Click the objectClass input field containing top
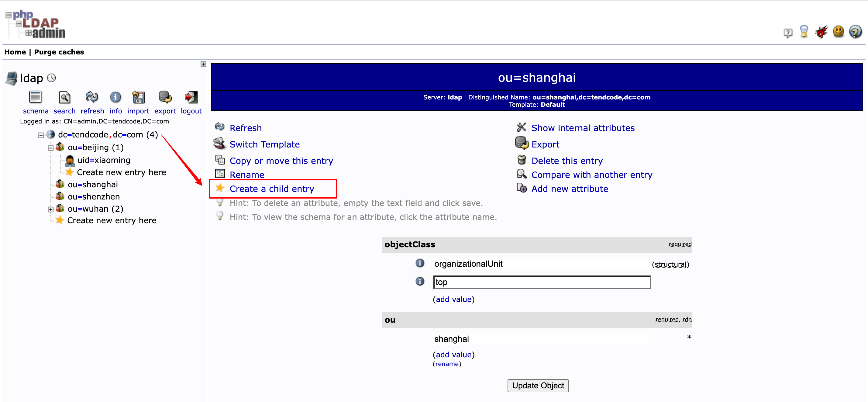The width and height of the screenshot is (868, 402). tap(542, 282)
